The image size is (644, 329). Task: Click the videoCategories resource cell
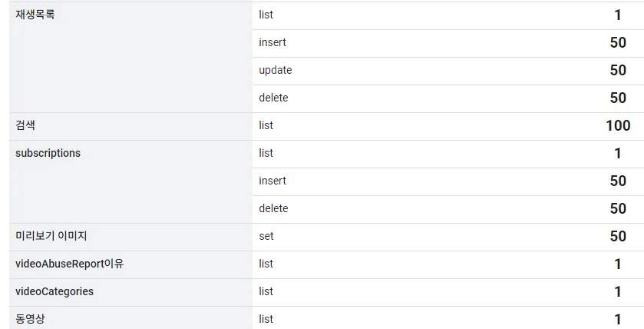[x=130, y=292]
